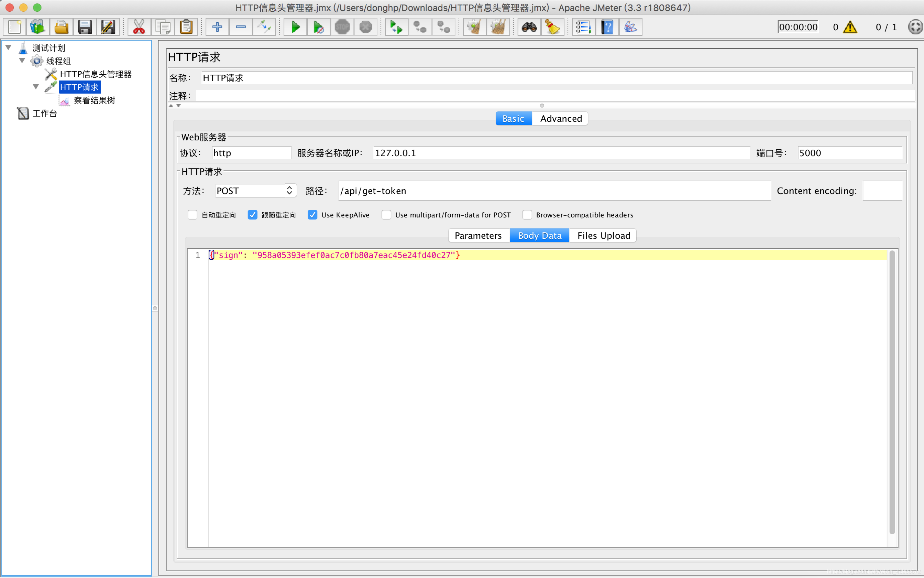Click the round thread status icon
This screenshot has width=924, height=578.
[x=916, y=27]
